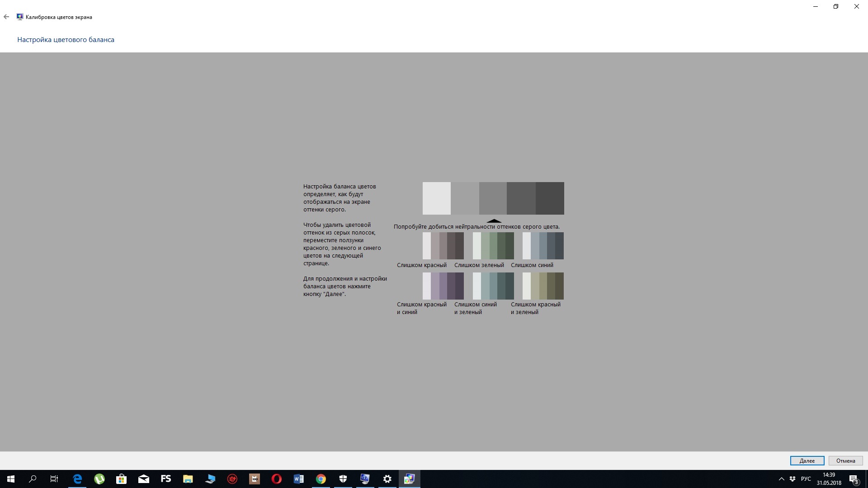Open the FS app in taskbar

pyautogui.click(x=166, y=479)
